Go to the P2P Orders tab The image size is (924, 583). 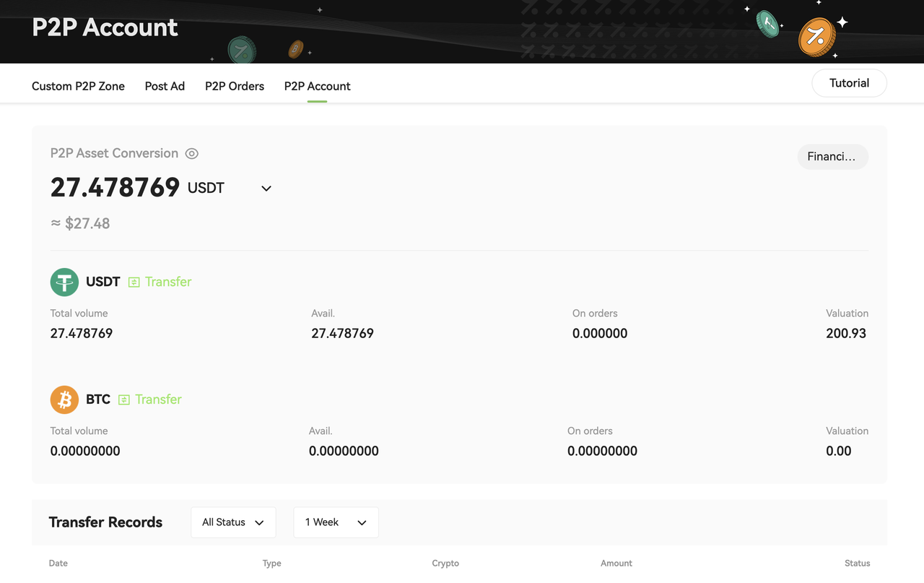tap(235, 86)
